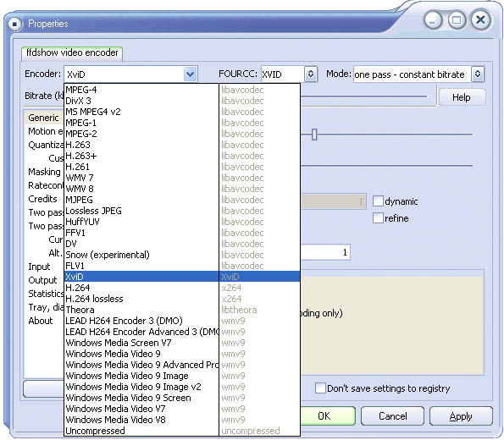Choose MS MPEG4 v2 encoder
The height and width of the screenshot is (440, 504).
coord(182,112)
